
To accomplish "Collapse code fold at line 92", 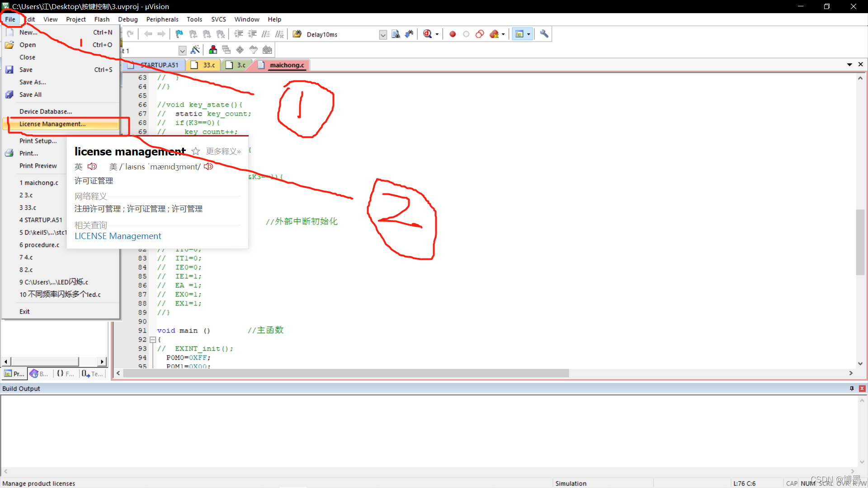I will point(153,339).
